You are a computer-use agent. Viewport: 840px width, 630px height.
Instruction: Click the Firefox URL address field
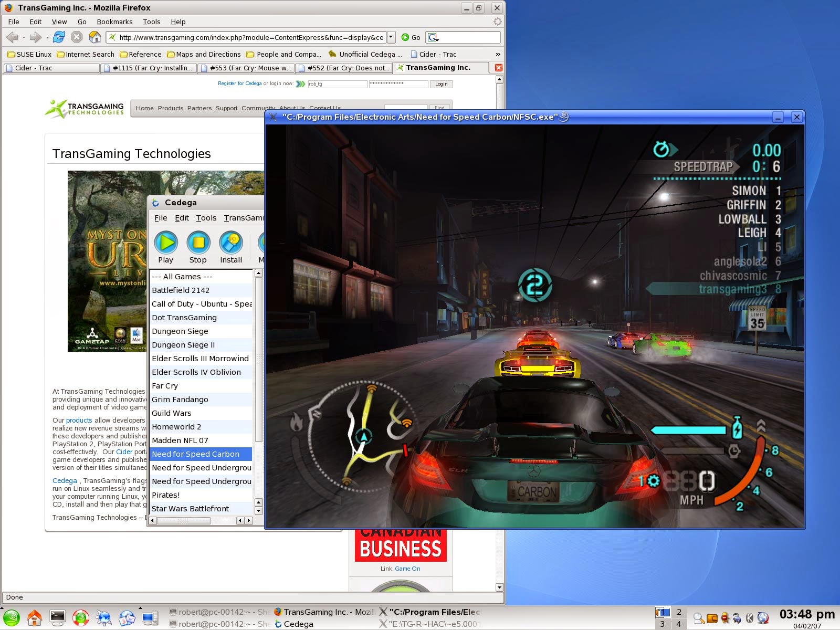247,37
